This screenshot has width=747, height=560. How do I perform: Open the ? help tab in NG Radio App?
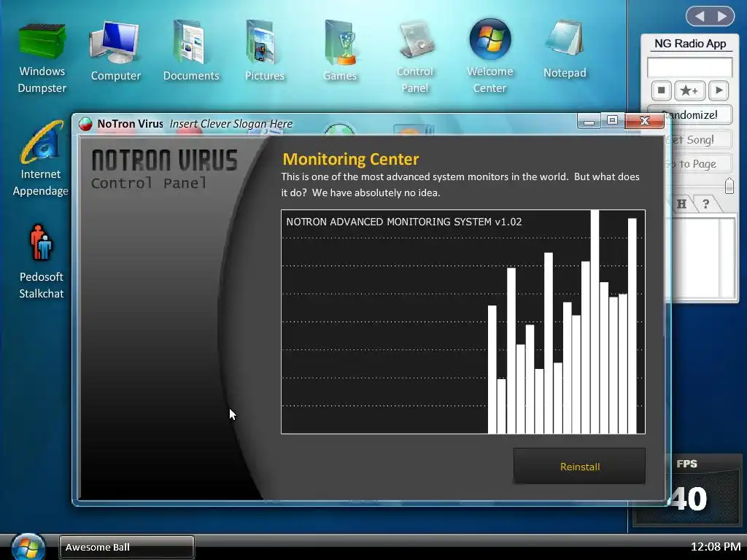(706, 204)
